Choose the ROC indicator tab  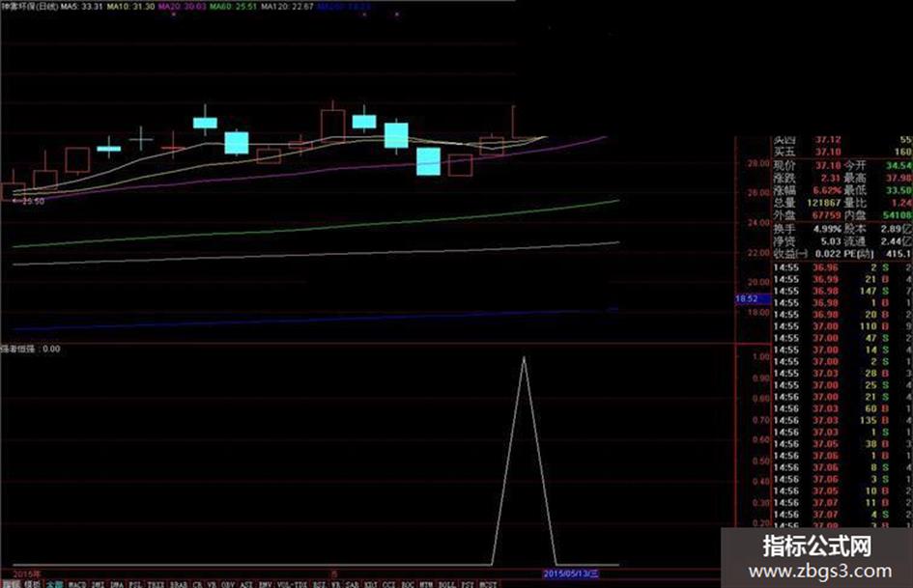tap(407, 584)
